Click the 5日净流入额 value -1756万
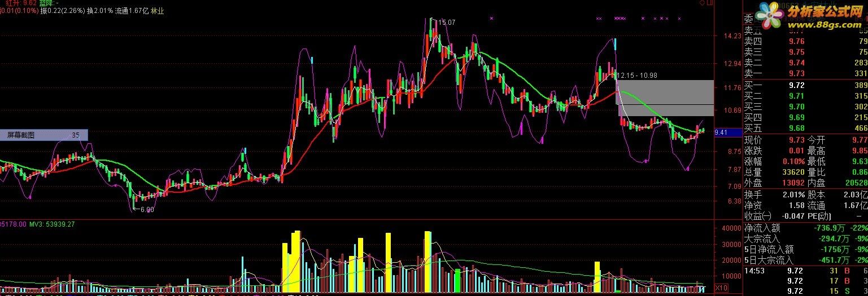This screenshot has width=868, height=296. tap(835, 249)
